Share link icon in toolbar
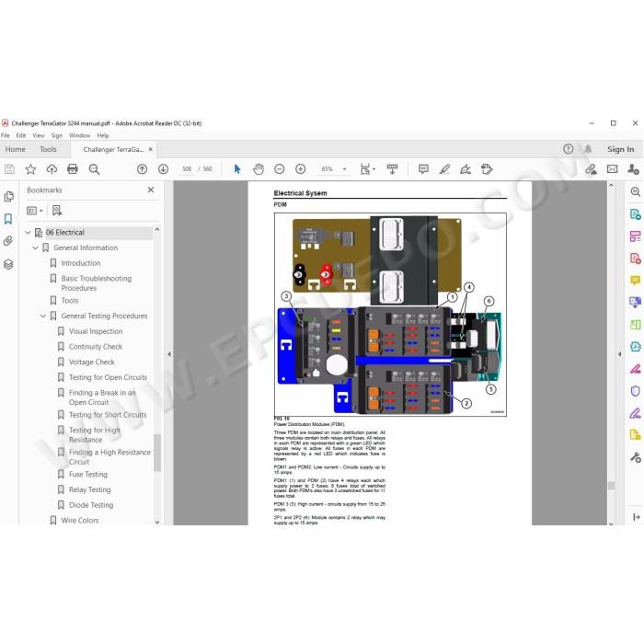The width and height of the screenshot is (644, 644). coord(591,168)
